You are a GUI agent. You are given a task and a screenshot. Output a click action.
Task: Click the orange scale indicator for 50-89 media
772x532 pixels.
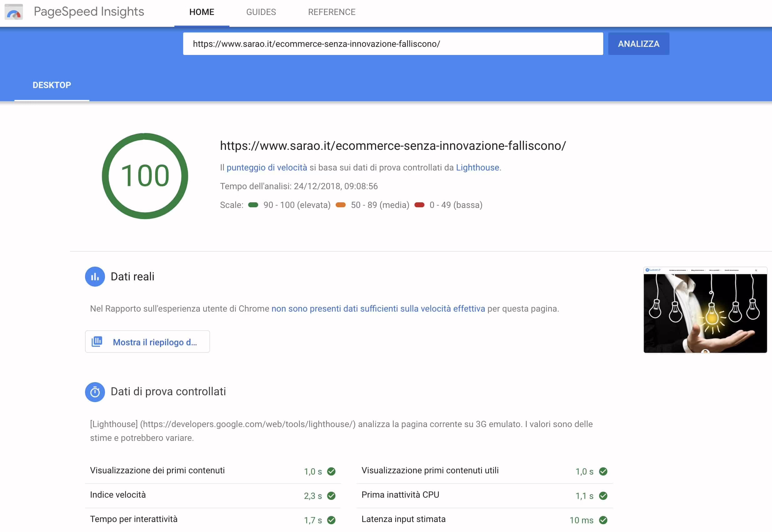(x=341, y=205)
